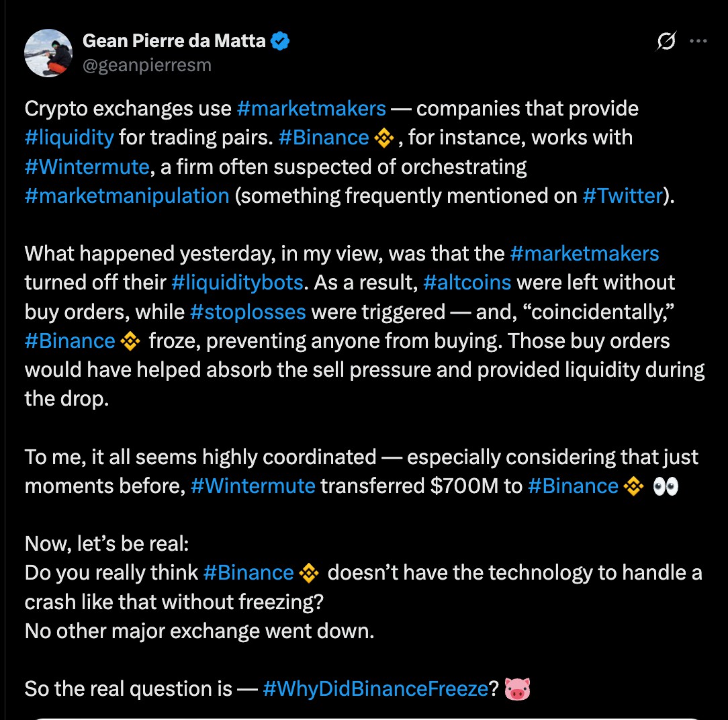Open the #WhyDidBinanceFreeze hashtag

[374, 688]
